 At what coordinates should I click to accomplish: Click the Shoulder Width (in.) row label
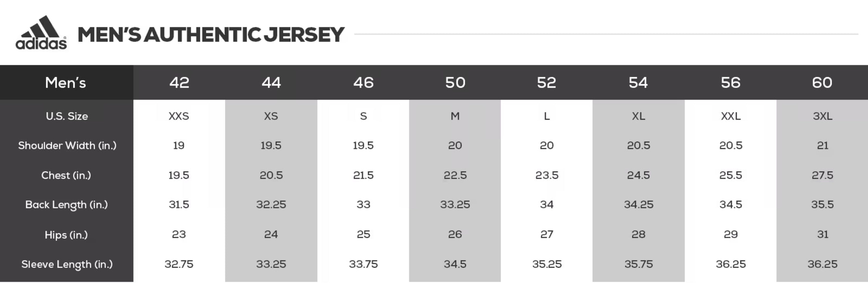[67, 146]
